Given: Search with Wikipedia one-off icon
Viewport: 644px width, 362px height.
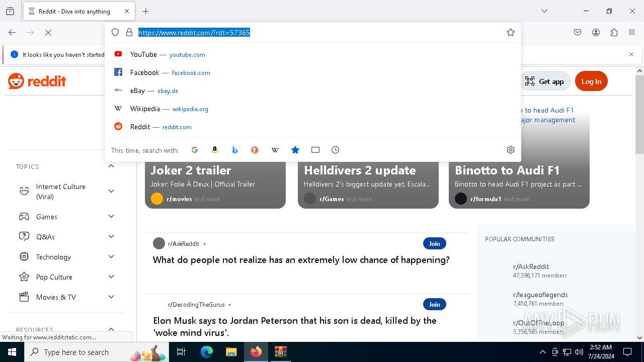Looking at the screenshot, I should point(275,150).
